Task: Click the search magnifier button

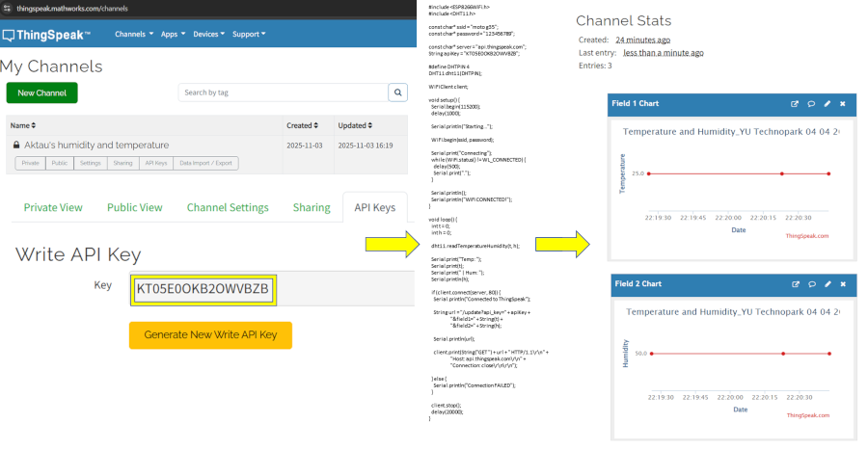Action: [397, 93]
